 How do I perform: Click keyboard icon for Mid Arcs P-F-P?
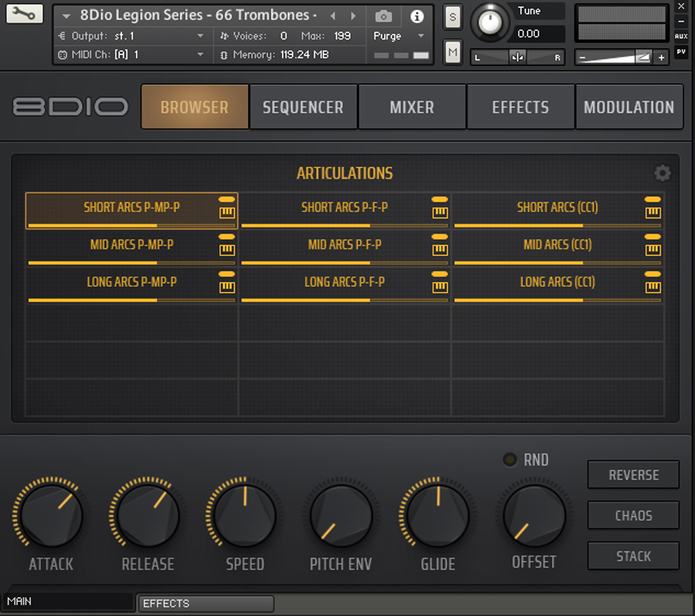[x=439, y=249]
